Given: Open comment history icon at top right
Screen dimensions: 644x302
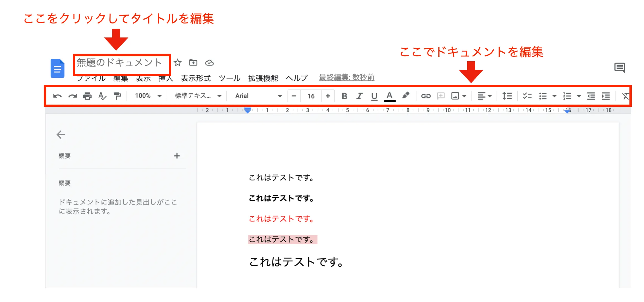Looking at the screenshot, I should pyautogui.click(x=620, y=68).
